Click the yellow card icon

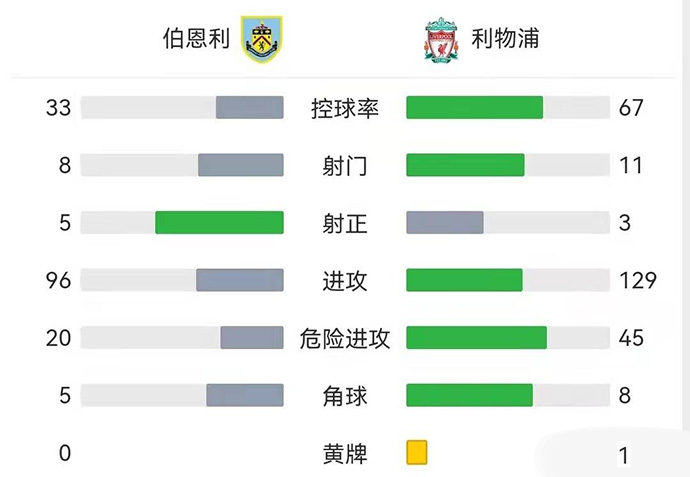[417, 452]
